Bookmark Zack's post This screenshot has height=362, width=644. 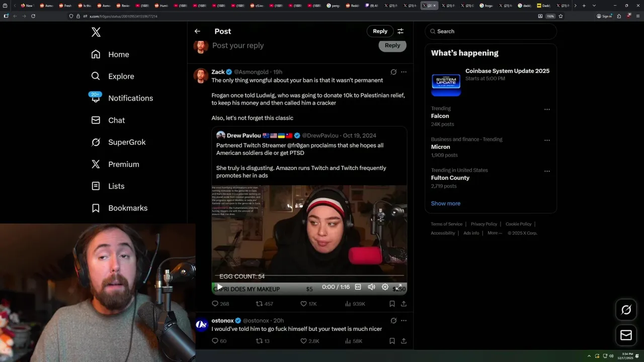392,304
